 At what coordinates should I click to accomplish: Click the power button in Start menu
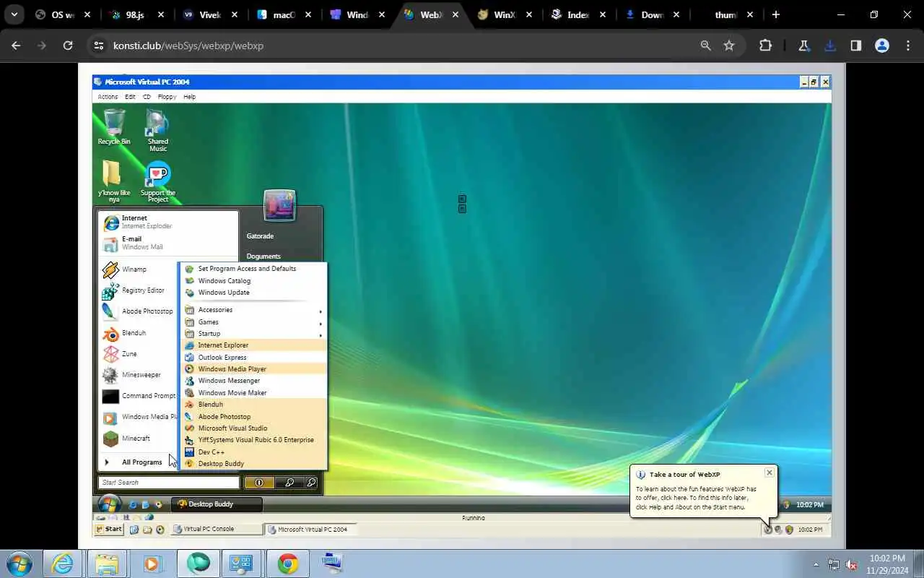259,483
